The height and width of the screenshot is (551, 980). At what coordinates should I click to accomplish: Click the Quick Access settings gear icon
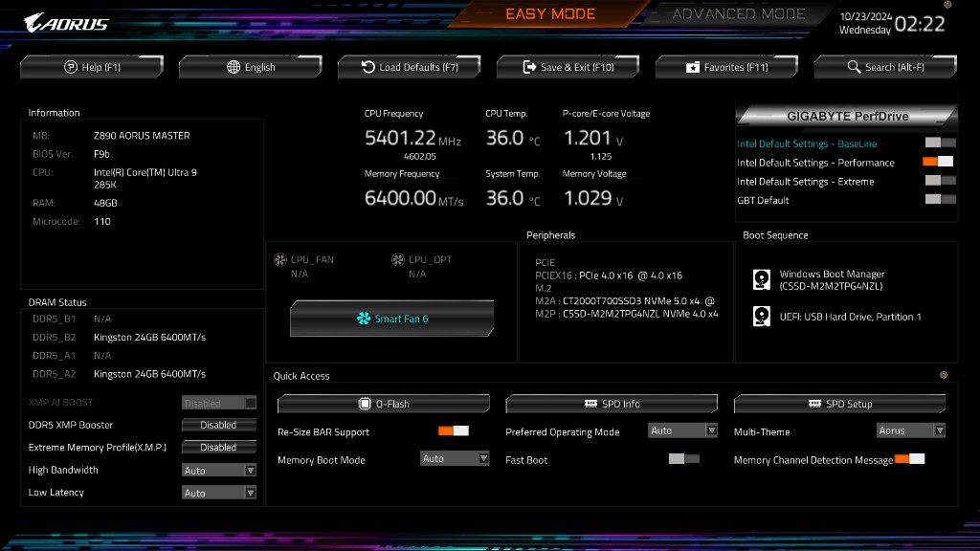tap(944, 375)
